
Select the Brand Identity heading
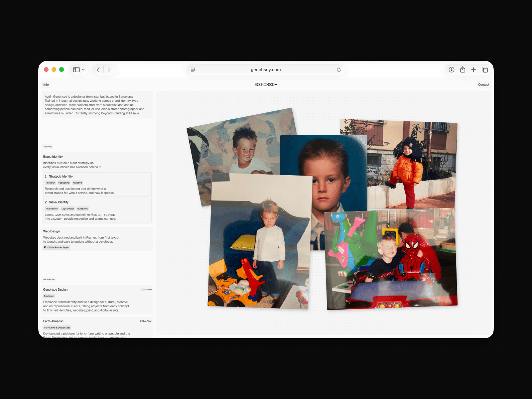click(x=53, y=157)
